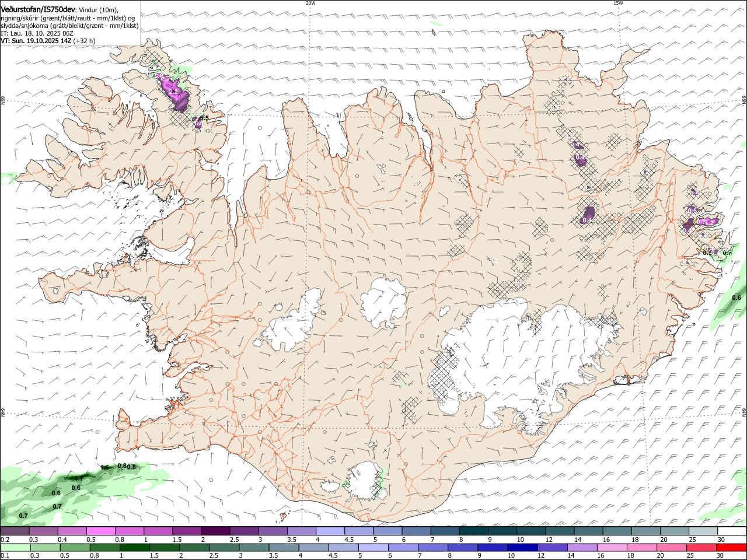
Task: Click the 'VT: Sun. 19.10.2025 14Z' valid time
Action: 36,41
